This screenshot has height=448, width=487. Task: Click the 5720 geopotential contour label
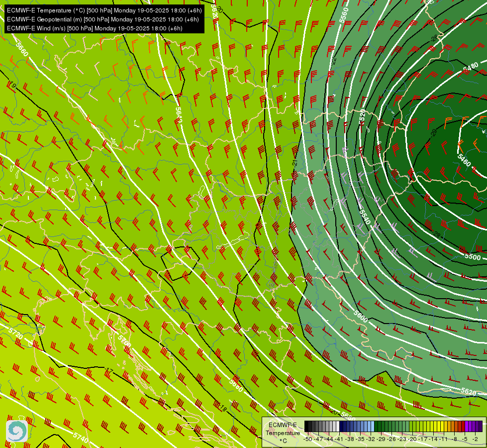15,334
